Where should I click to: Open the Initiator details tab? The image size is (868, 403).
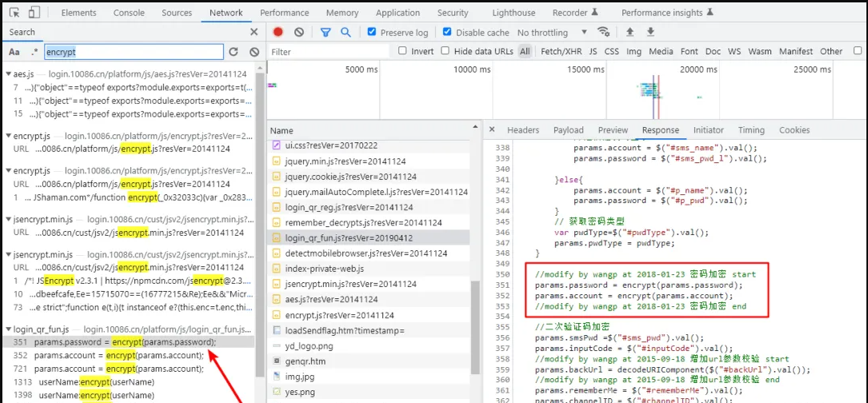709,130
